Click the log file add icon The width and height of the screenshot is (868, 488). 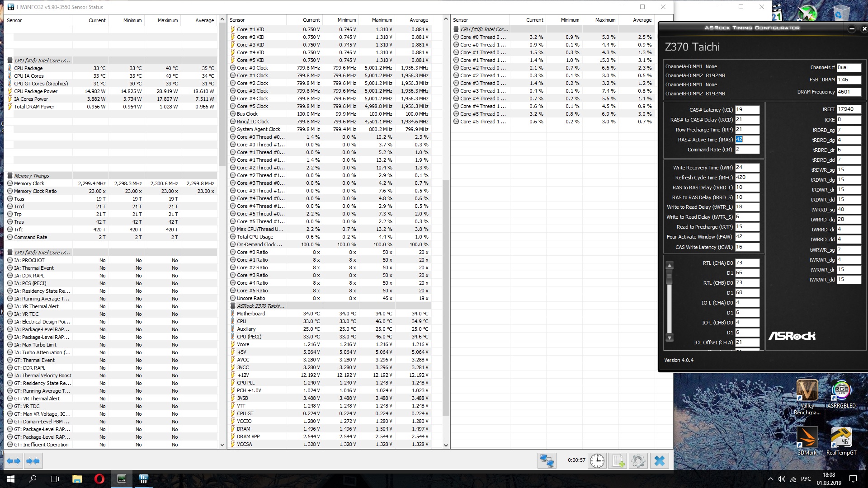(618, 461)
